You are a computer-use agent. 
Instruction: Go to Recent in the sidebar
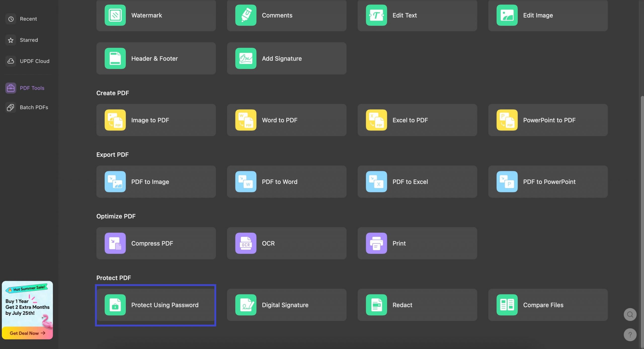pyautogui.click(x=28, y=19)
